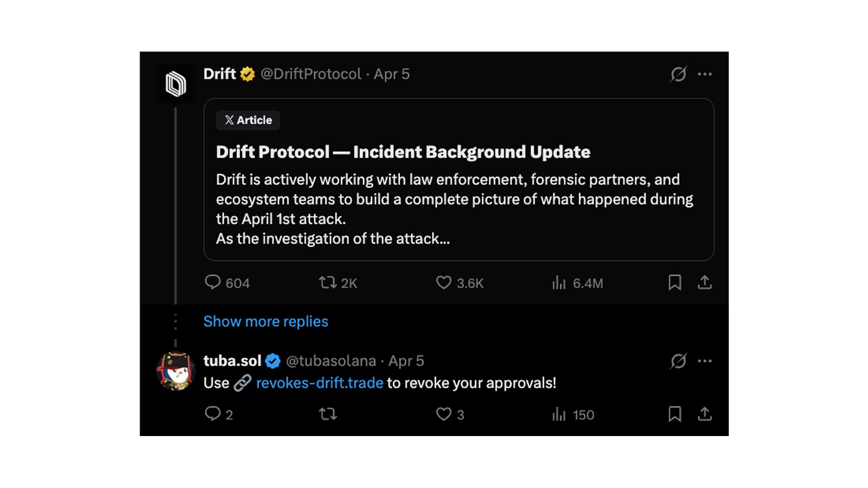Open the @DriftProtocol handle link

point(311,74)
